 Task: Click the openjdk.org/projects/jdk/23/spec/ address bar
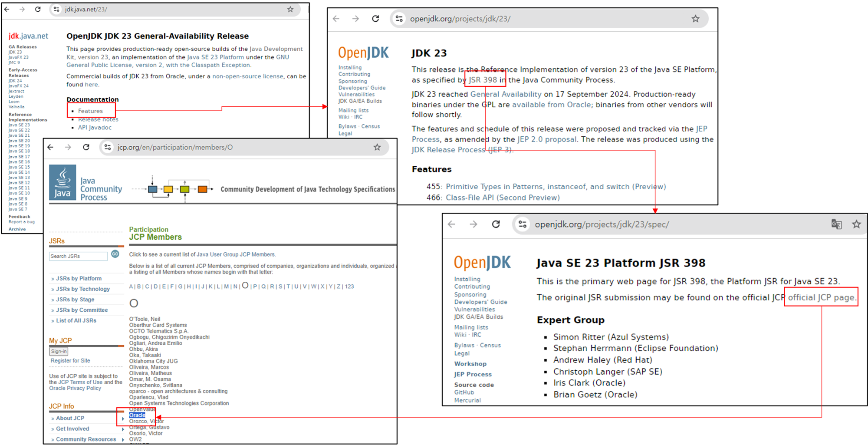[x=602, y=224]
